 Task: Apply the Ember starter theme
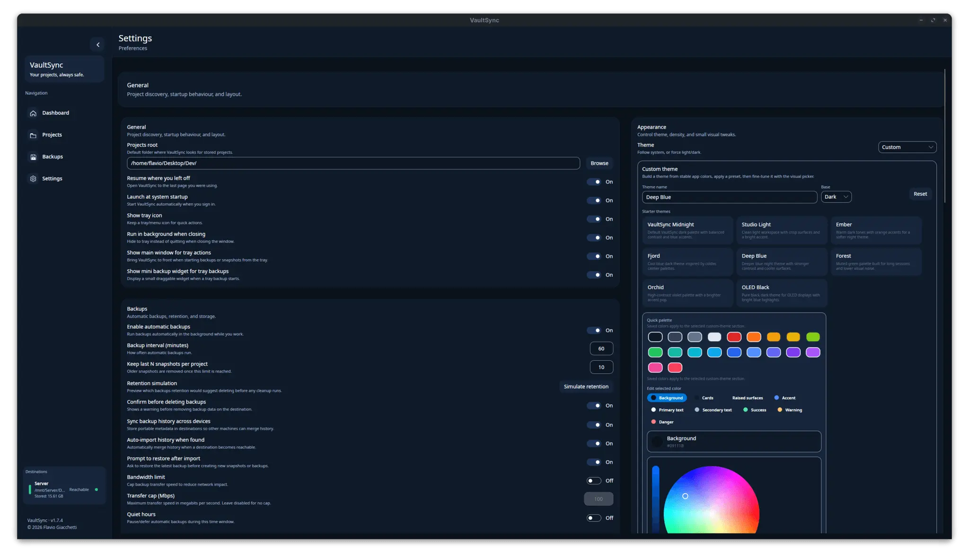pos(876,230)
